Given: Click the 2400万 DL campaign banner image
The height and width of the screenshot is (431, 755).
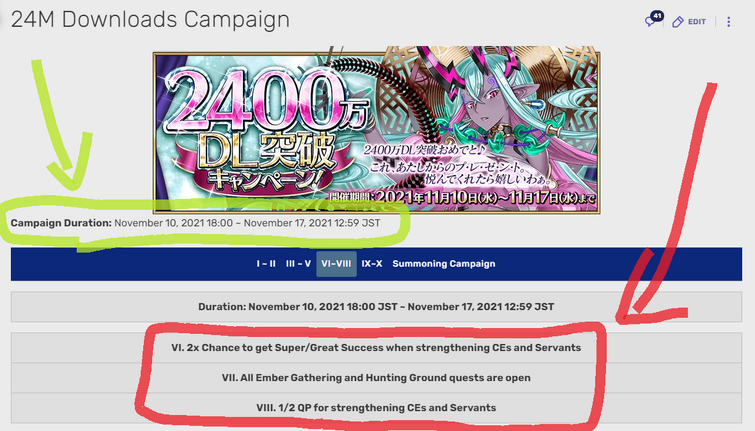Looking at the screenshot, I should point(377,131).
